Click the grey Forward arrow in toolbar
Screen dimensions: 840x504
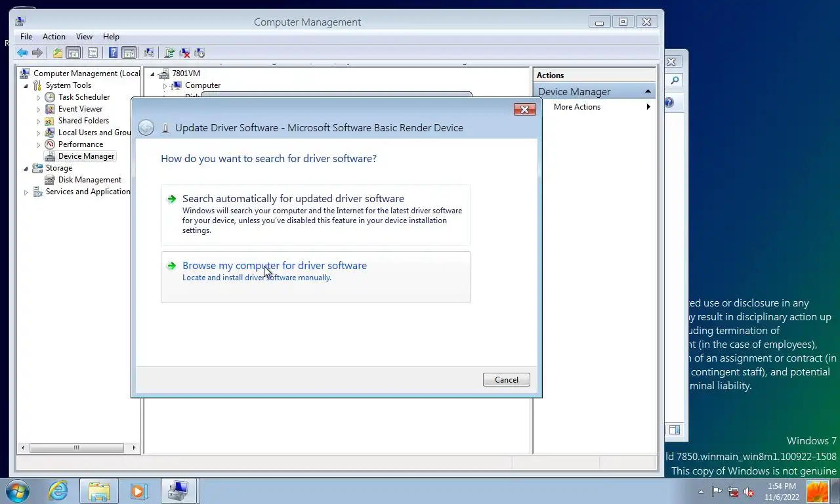click(x=37, y=52)
